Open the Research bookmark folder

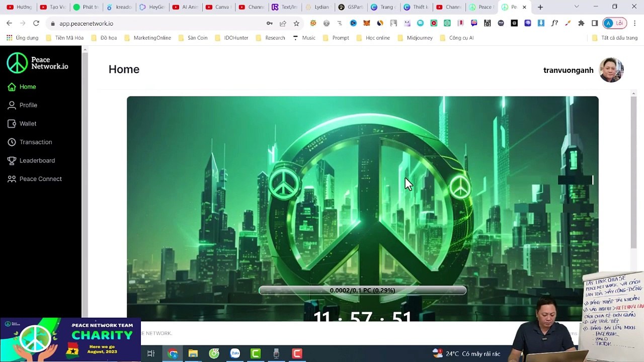(270, 38)
